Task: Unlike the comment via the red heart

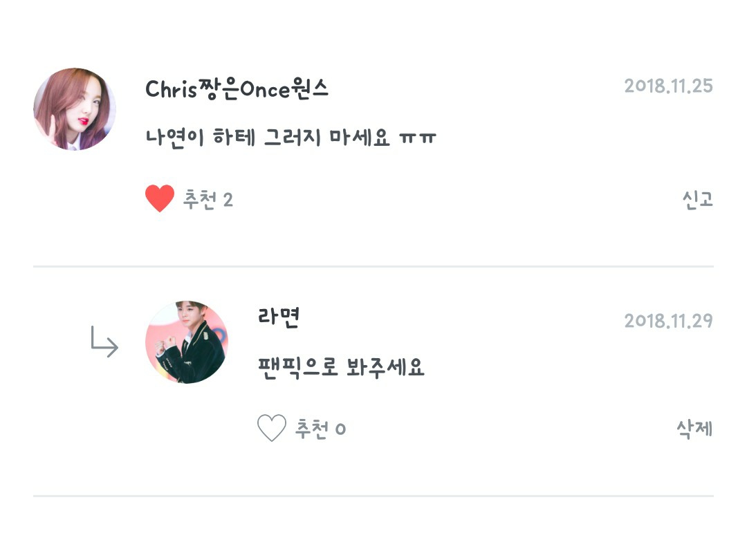Action: tap(159, 200)
